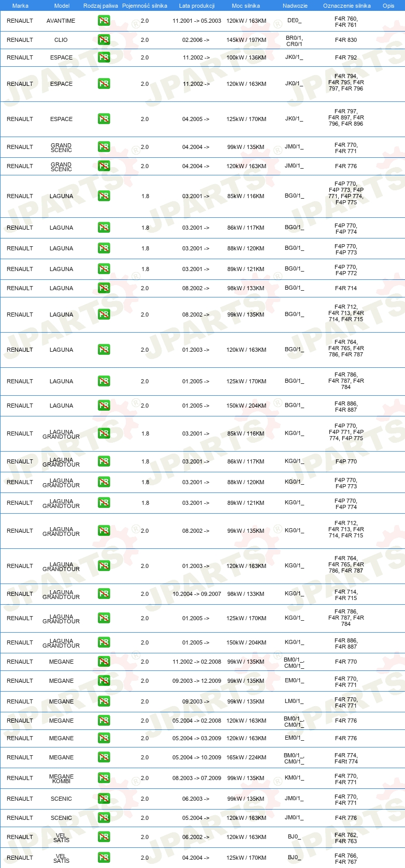Click fuel icon in LAGUNA GRANDTOUR 88kW / 120KM row
The width and height of the screenshot is (405, 868).
[104, 482]
